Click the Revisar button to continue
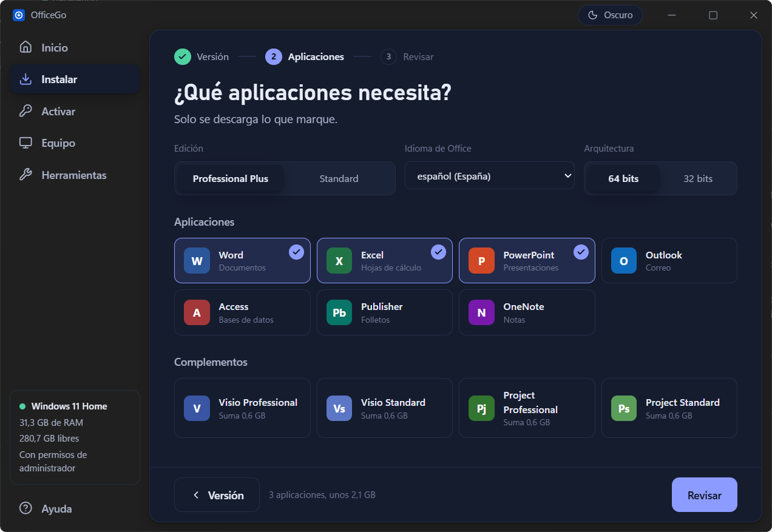This screenshot has width=772, height=532. pos(704,495)
